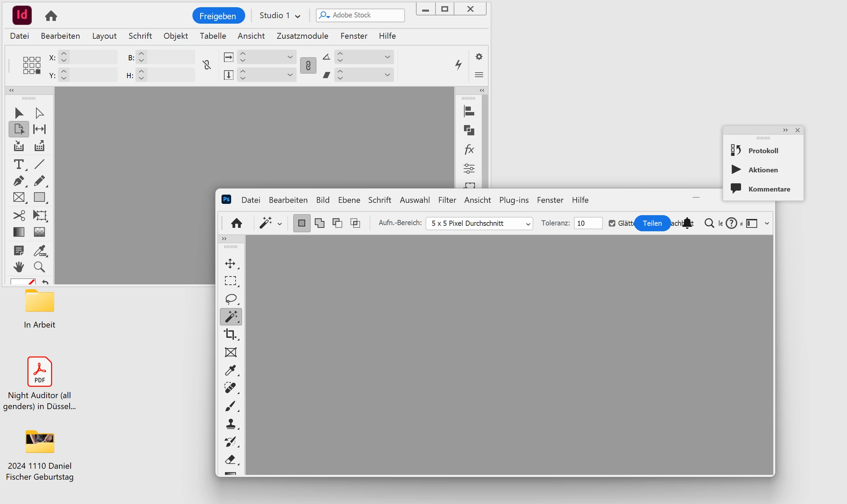Enable Add to selection mode button
This screenshot has height=504, width=847.
pos(320,223)
